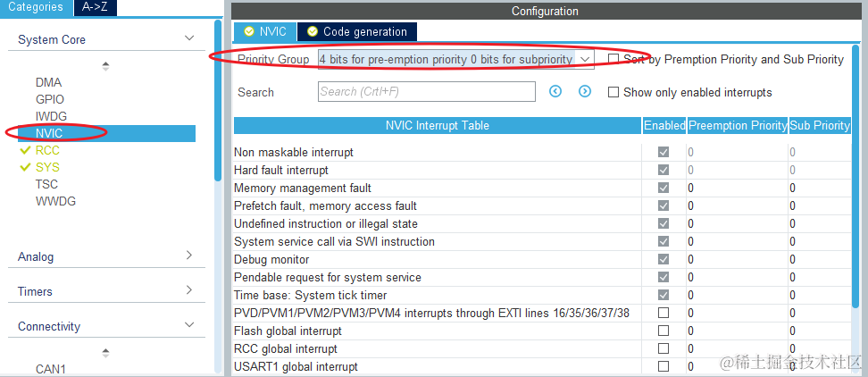The height and width of the screenshot is (377, 868).
Task: Toggle Memory management fault enabled checkbox
Action: click(x=664, y=188)
